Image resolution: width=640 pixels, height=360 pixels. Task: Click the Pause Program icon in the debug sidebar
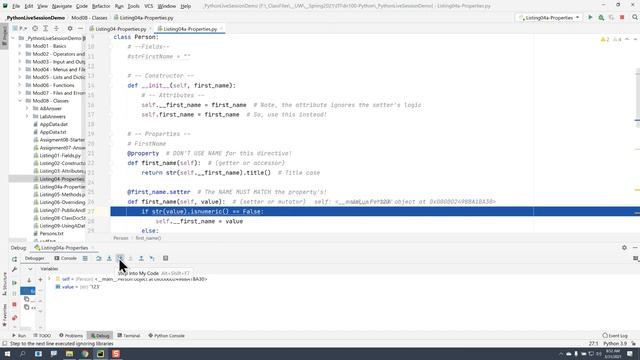14,294
